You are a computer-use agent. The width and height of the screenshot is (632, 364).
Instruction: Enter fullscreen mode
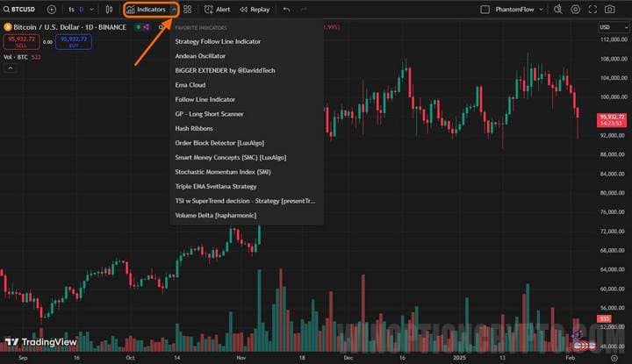(x=592, y=9)
